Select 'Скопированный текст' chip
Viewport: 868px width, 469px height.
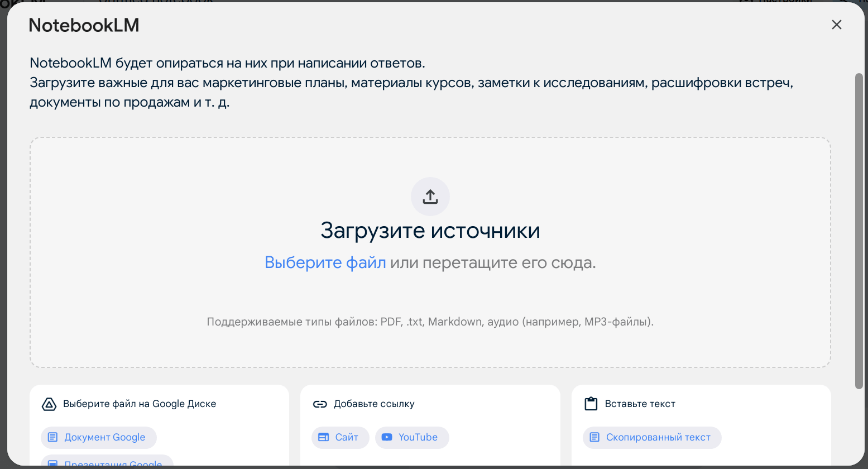click(x=652, y=437)
